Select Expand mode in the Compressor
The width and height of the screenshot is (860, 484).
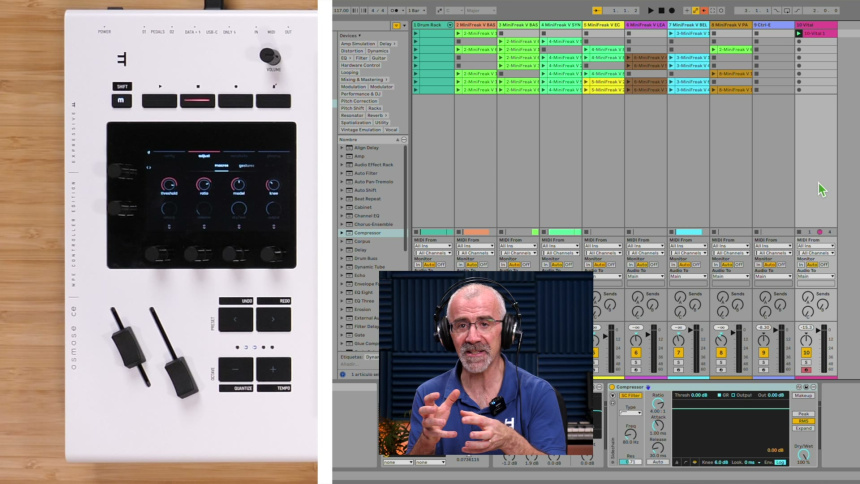click(804, 428)
